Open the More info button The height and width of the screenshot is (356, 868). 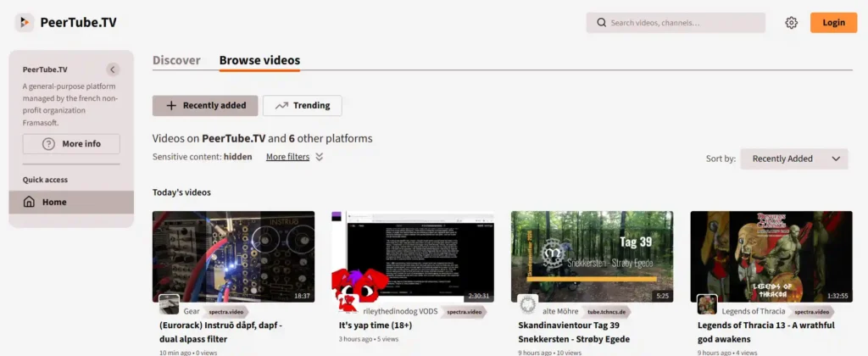click(x=71, y=144)
